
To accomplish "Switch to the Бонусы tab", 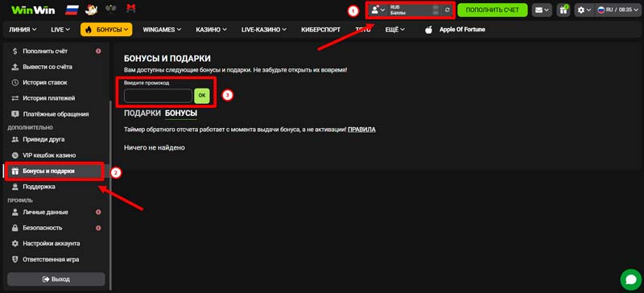I will pyautogui.click(x=180, y=113).
